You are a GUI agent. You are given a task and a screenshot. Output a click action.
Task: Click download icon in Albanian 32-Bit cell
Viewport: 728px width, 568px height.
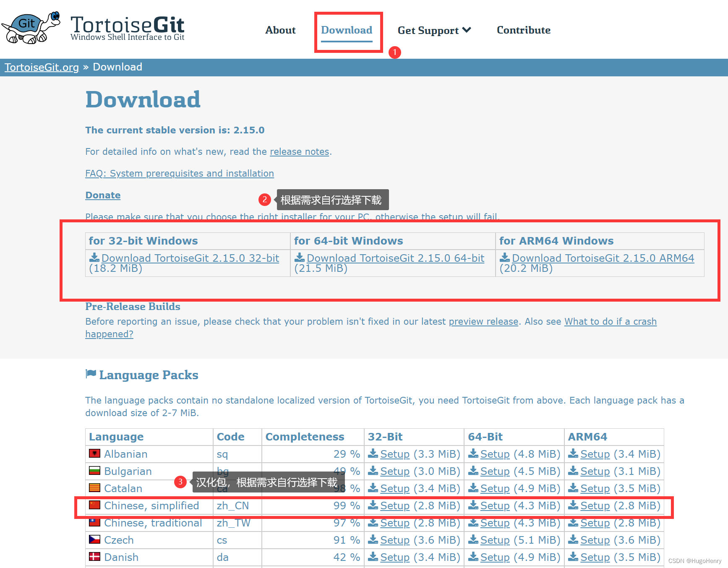tap(373, 453)
